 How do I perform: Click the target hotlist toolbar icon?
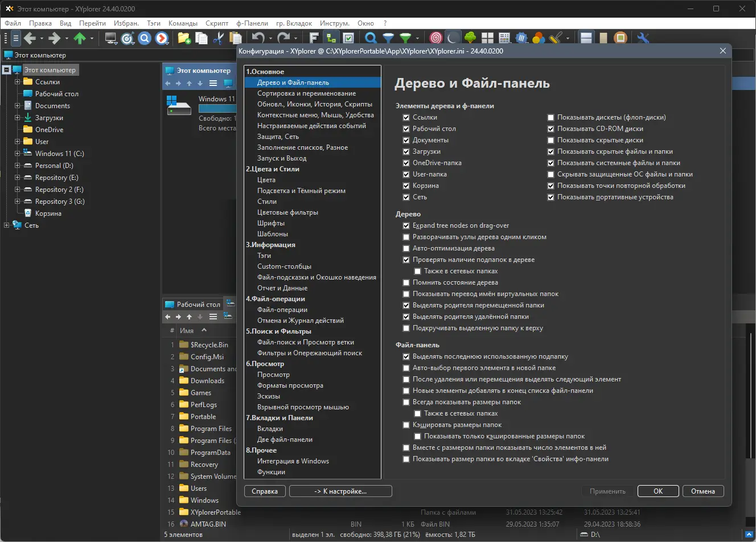coord(128,38)
